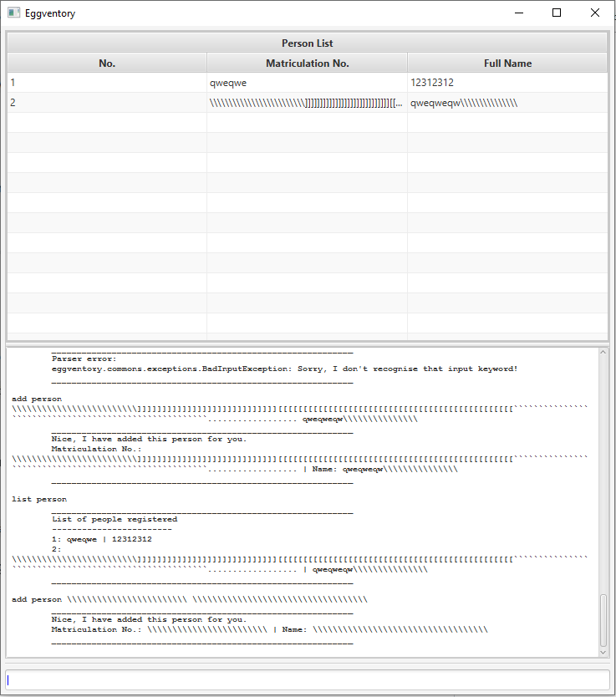Click the "No." column header
Viewport: 616px width, 697px height.
click(107, 64)
